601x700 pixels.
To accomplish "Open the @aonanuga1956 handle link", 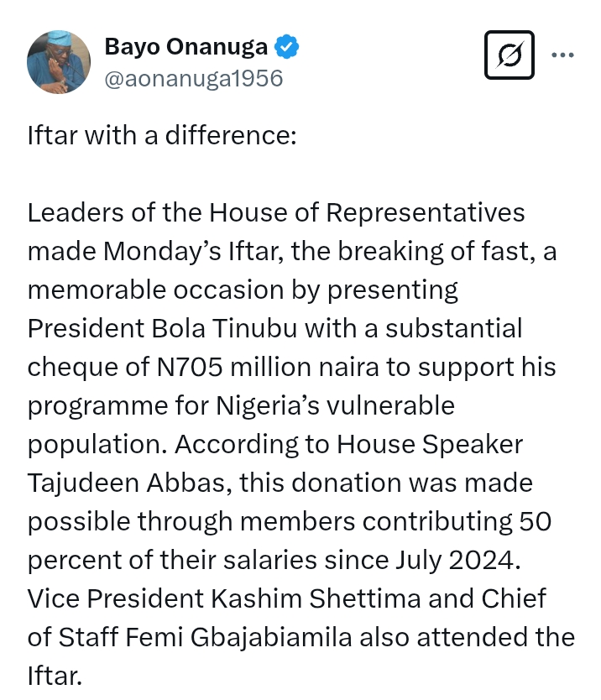I will point(193,79).
